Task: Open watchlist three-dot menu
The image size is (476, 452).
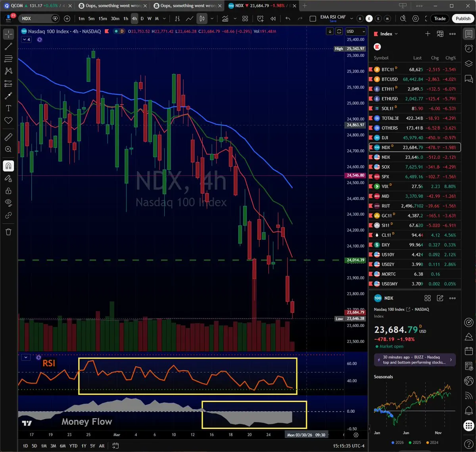Action: pos(452,34)
